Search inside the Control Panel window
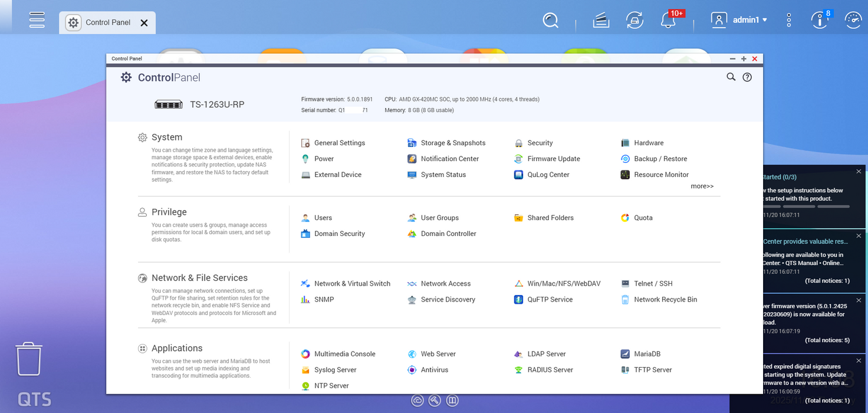This screenshot has height=413, width=868. pyautogui.click(x=731, y=77)
